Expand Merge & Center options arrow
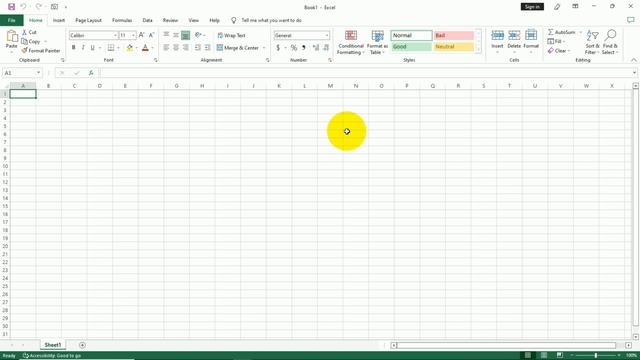640x360 pixels. point(264,48)
